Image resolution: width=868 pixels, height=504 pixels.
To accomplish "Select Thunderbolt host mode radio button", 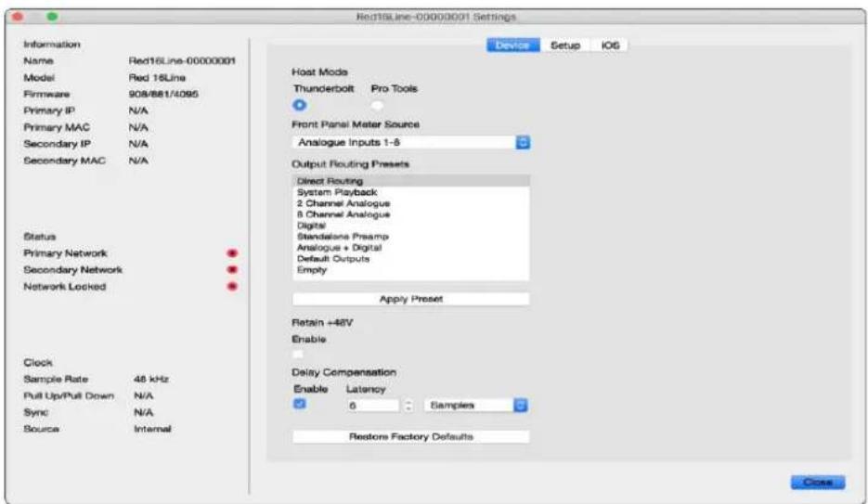I will click(300, 105).
